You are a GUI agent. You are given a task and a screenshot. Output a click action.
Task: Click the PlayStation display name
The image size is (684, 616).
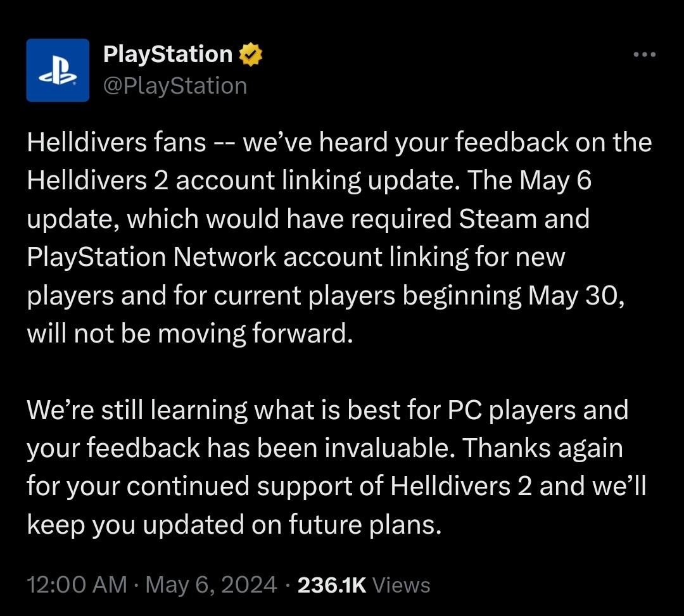(x=168, y=54)
